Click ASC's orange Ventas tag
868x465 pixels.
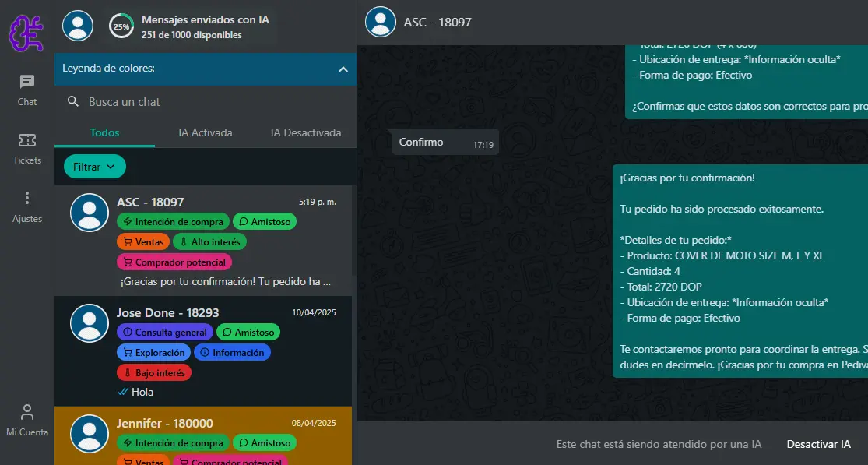[x=143, y=242]
